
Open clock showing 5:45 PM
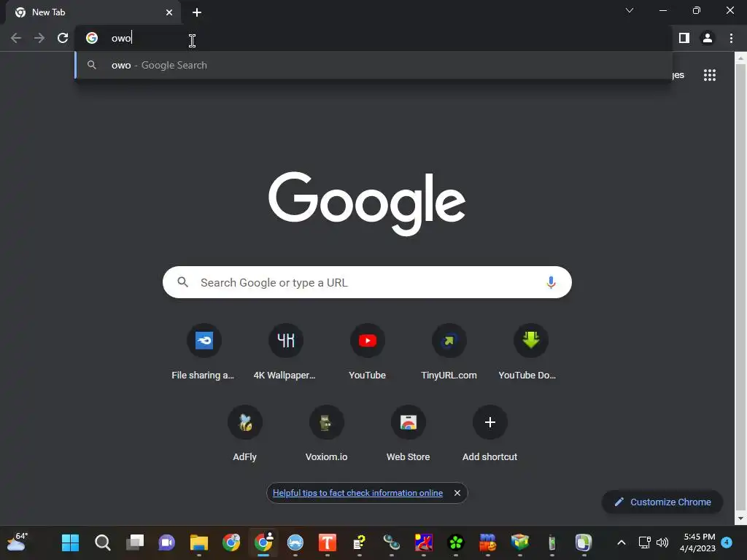coord(698,542)
